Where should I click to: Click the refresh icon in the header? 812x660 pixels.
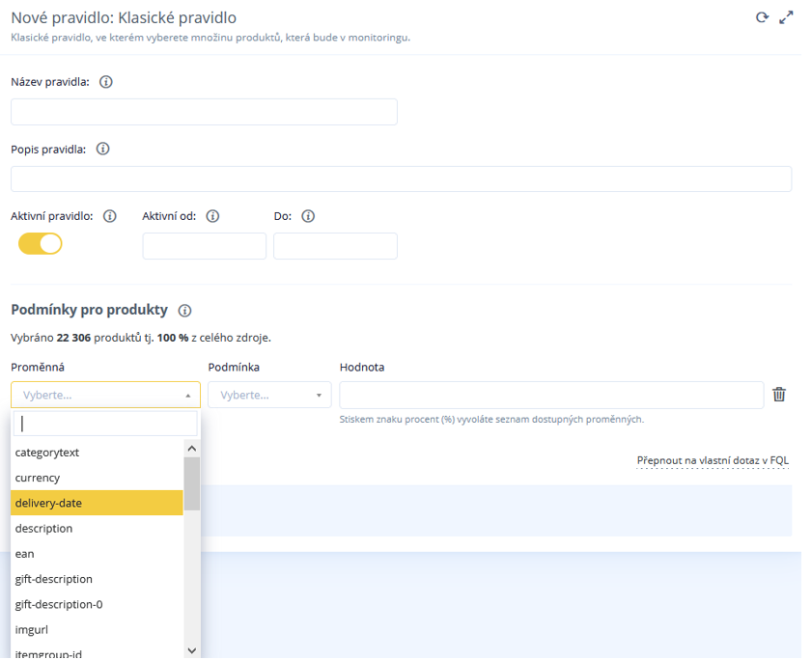coord(762,17)
